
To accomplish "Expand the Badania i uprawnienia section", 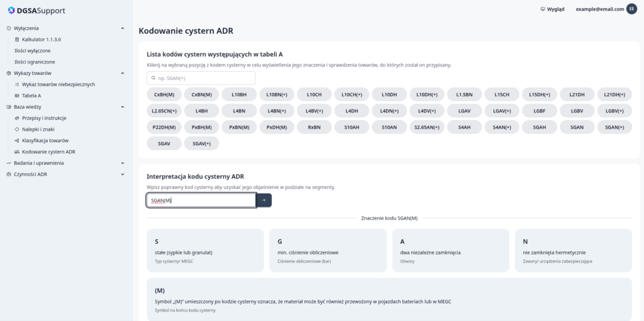I will (123, 163).
